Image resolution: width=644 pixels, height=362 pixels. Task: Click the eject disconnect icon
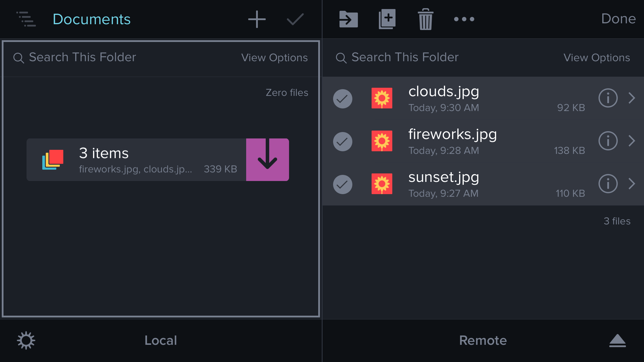[x=617, y=340]
